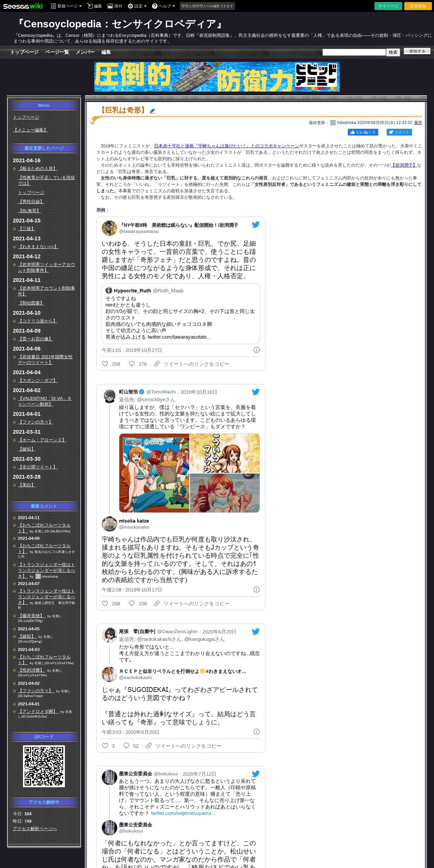434x868 pixels.
Task: Open the 新規ページ dropdown menu
Action: point(66,6)
